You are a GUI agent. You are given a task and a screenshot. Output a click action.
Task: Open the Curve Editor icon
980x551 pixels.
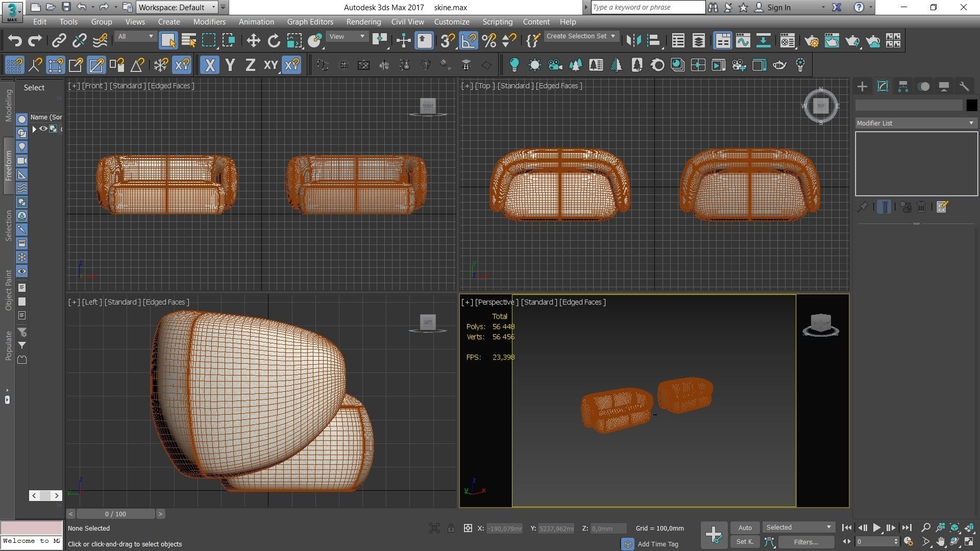(x=743, y=41)
